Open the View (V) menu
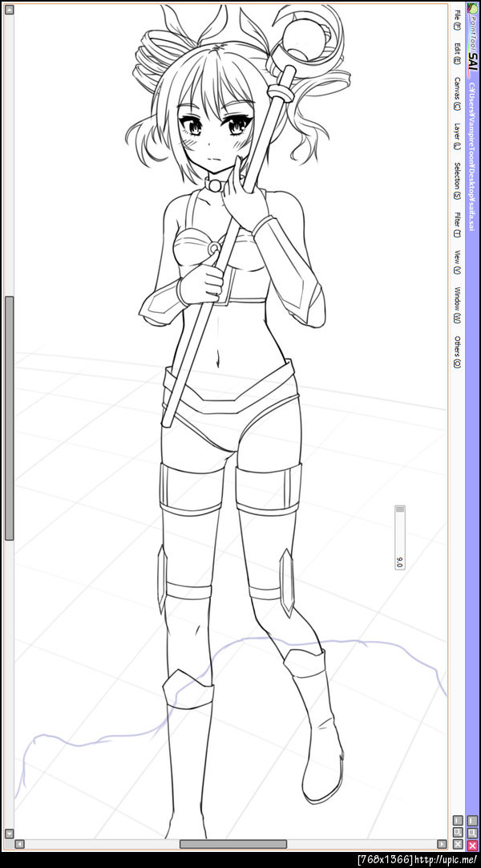Screen dimensions: 481x868 tap(457, 262)
